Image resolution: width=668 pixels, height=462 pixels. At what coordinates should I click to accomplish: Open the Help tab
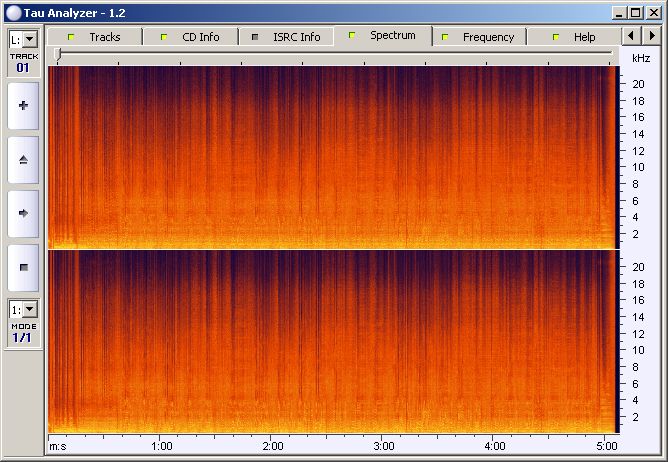(575, 37)
